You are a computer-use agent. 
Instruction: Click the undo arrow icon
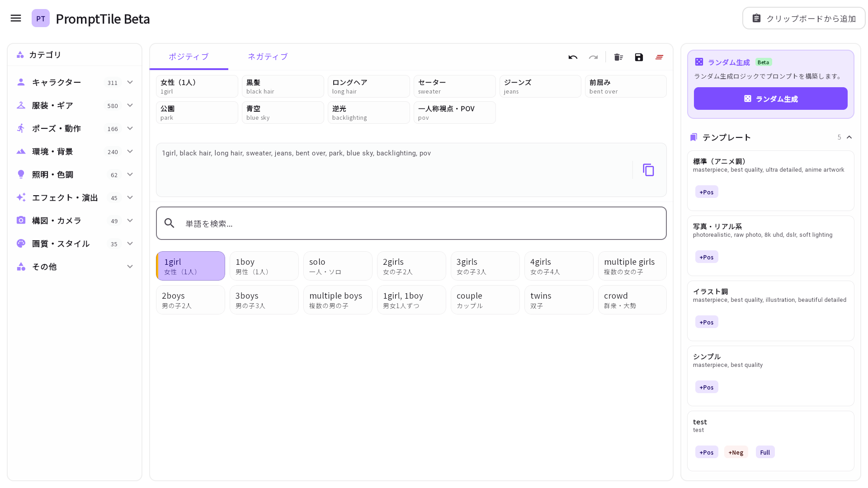click(x=573, y=57)
